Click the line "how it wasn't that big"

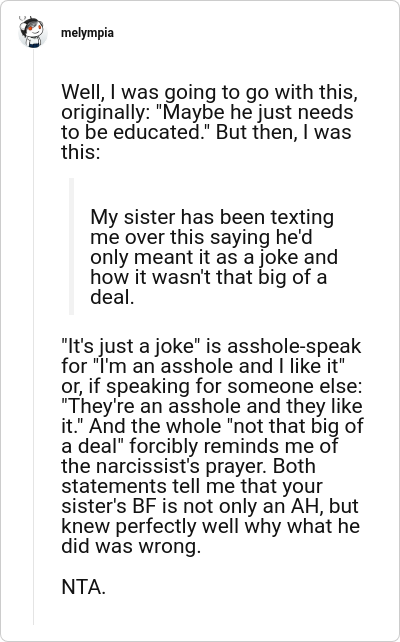coord(183,277)
